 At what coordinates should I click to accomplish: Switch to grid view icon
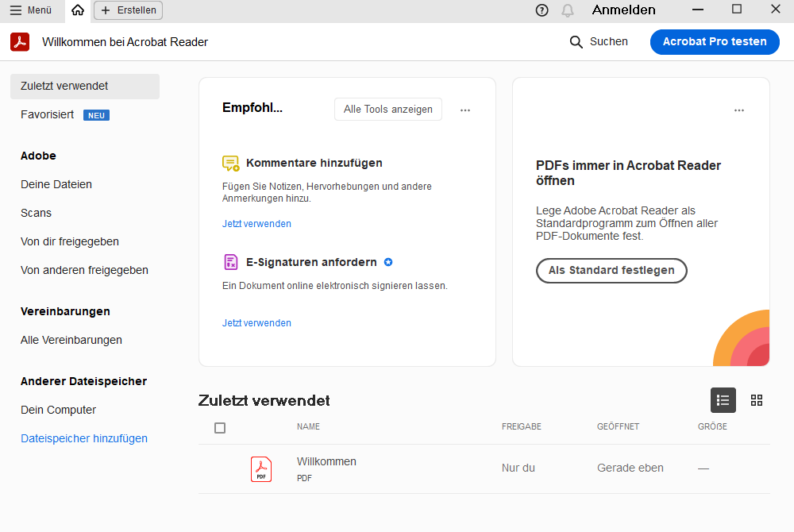(x=757, y=400)
